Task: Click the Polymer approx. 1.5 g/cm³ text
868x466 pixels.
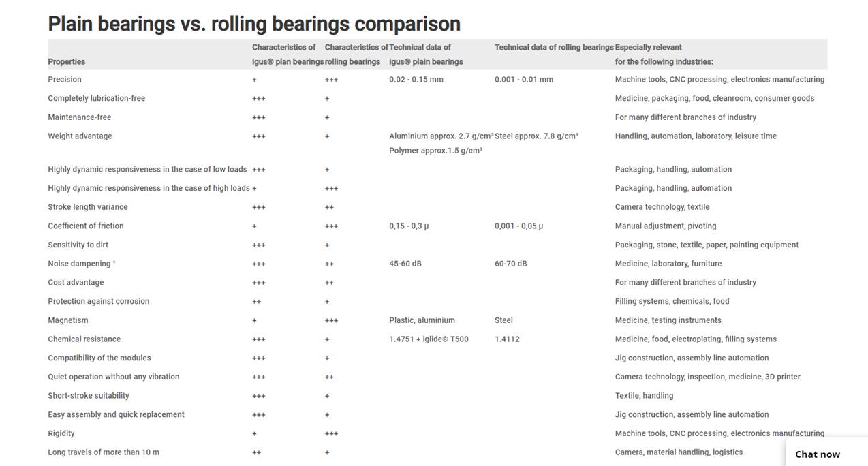Action: pyautogui.click(x=435, y=151)
